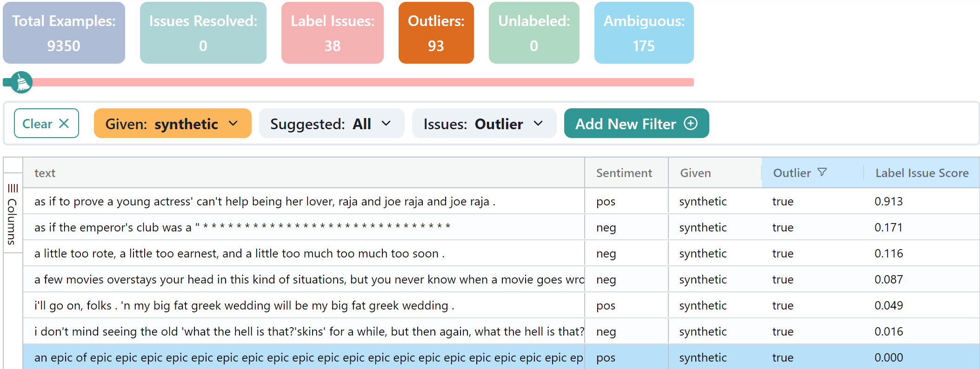Viewport: 980px width, 369px height.
Task: Click the X icon in Clear button
Action: click(64, 124)
